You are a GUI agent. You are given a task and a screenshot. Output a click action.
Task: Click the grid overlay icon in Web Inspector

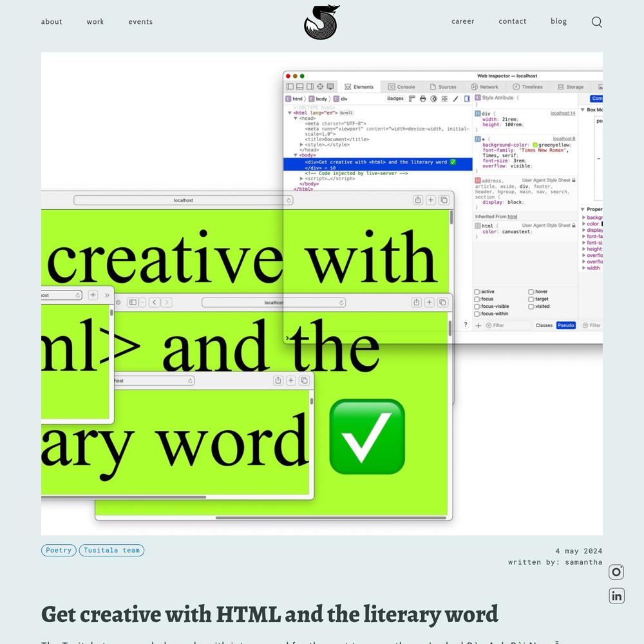[444, 99]
